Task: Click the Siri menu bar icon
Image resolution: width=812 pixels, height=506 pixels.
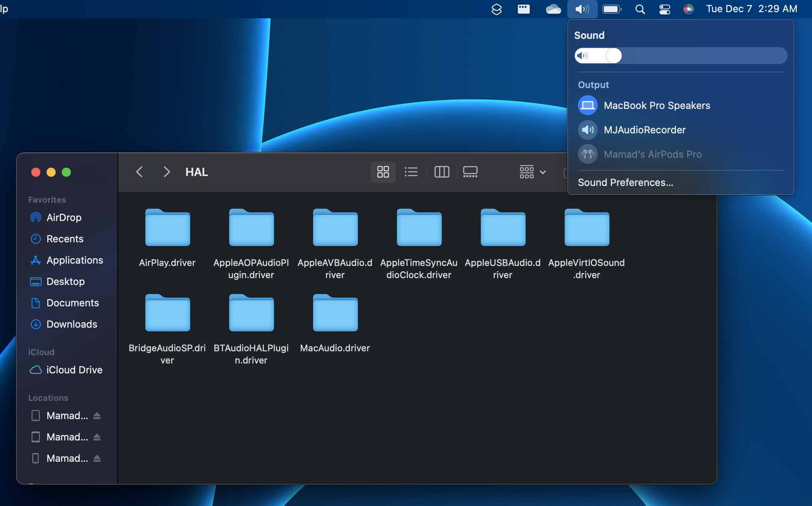Action: [688, 9]
